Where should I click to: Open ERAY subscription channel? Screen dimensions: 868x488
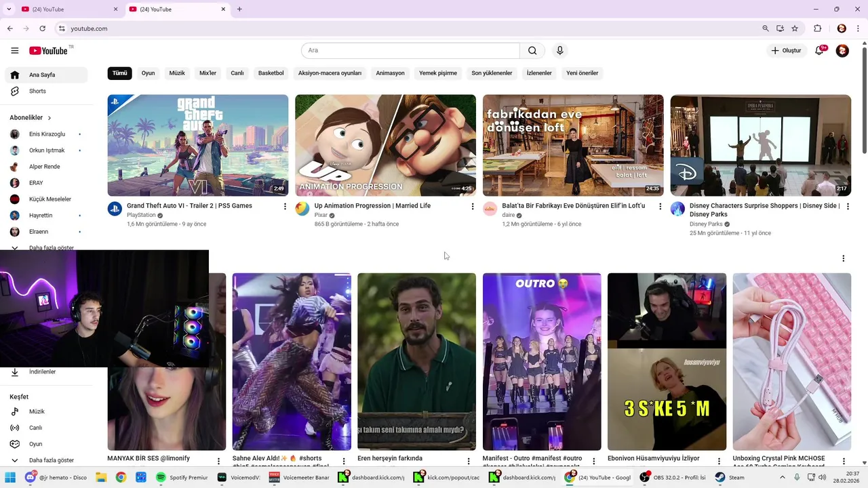pos(46,183)
